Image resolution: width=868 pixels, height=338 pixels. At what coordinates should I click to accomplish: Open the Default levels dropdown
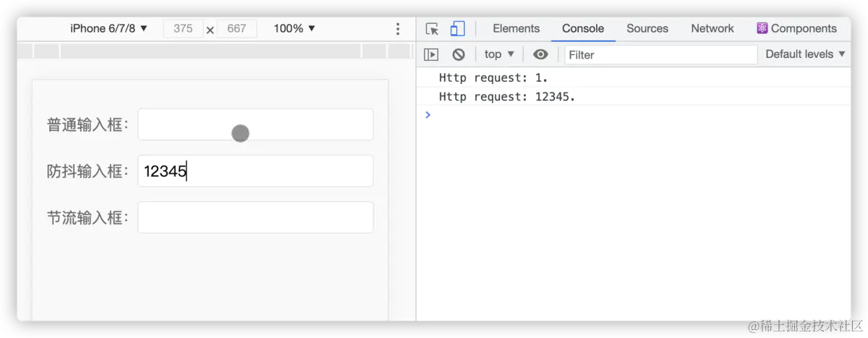pyautogui.click(x=805, y=54)
